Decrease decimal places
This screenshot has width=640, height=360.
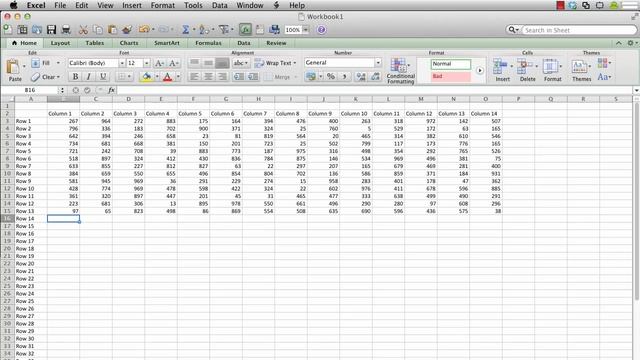(375, 76)
